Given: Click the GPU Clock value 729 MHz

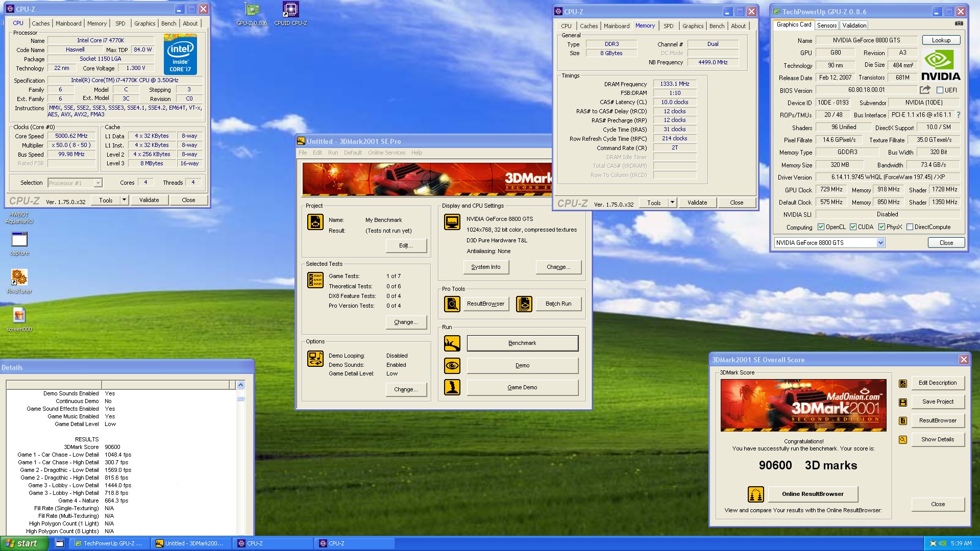Looking at the screenshot, I should 831,189.
